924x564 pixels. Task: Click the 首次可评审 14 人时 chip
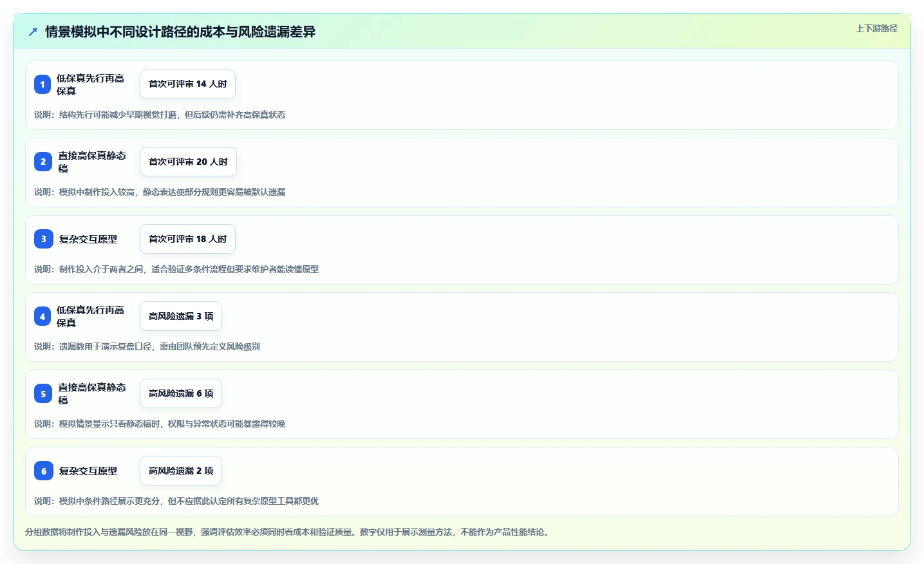tap(187, 84)
